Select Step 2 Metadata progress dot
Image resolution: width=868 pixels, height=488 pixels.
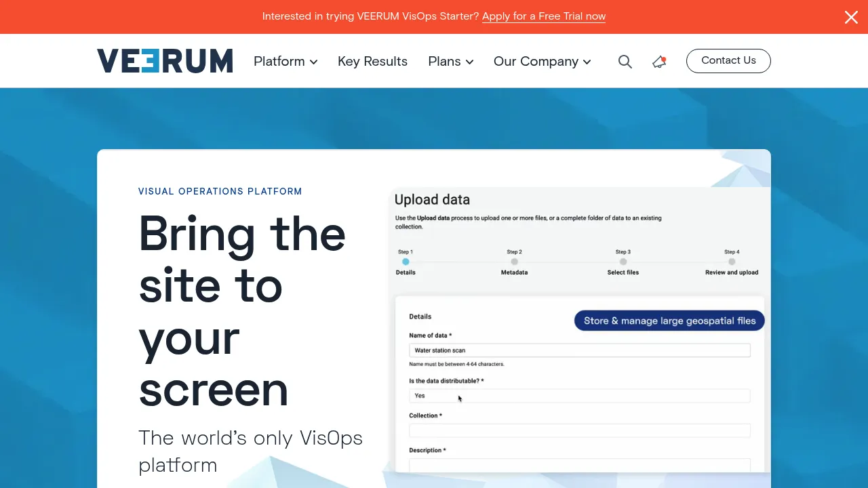click(514, 262)
